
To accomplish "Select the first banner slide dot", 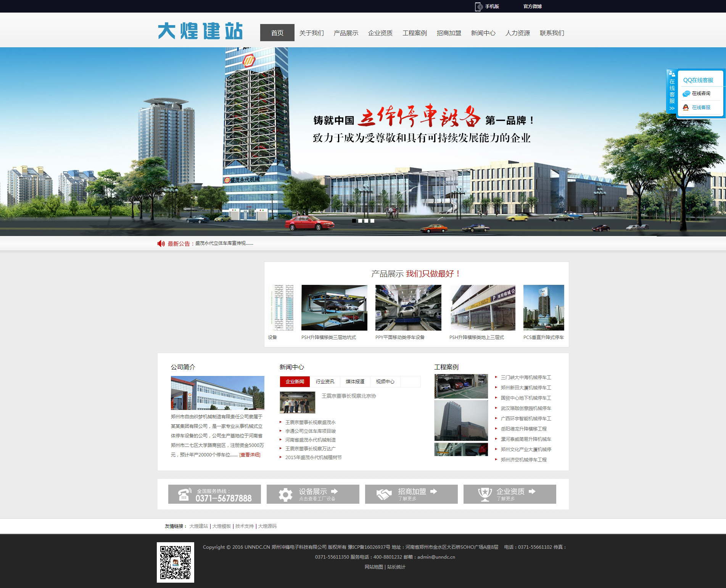I will click(354, 221).
